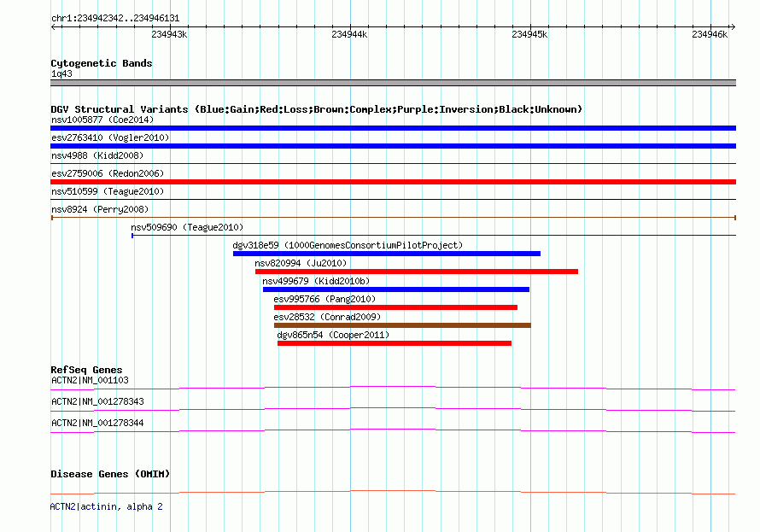
Task: Open the ACTN2|NM_001278344 transcript label
Action: [97, 423]
